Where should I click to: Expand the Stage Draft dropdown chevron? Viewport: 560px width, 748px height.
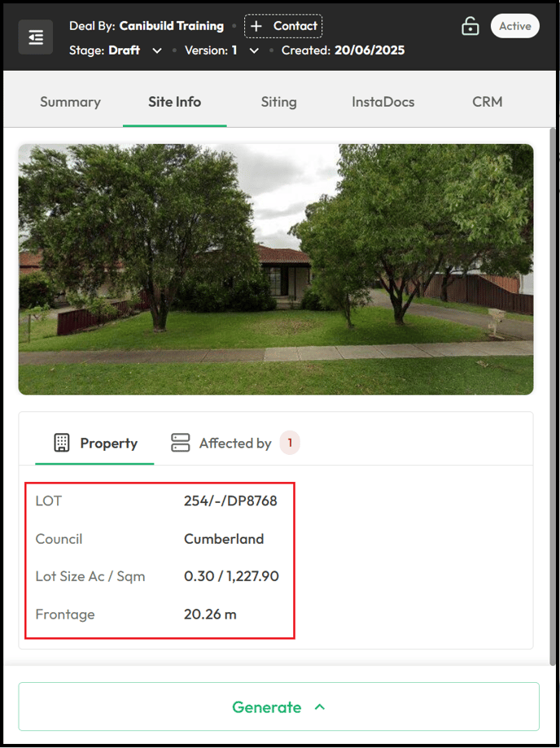pyautogui.click(x=157, y=50)
